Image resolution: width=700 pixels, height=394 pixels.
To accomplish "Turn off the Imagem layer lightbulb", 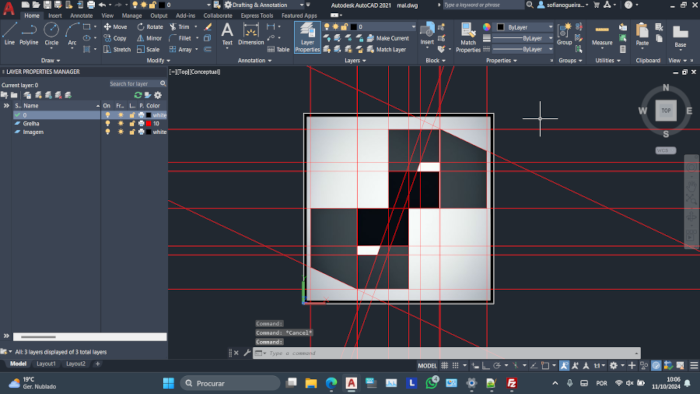I will click(x=107, y=132).
